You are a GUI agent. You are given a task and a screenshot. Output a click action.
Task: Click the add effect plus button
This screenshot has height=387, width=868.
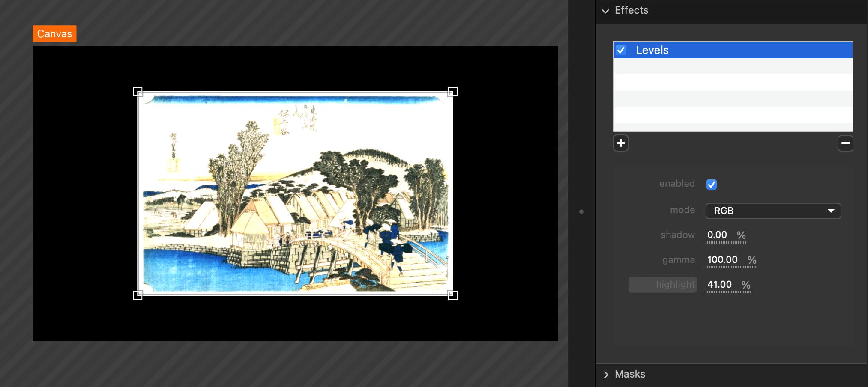tap(620, 143)
